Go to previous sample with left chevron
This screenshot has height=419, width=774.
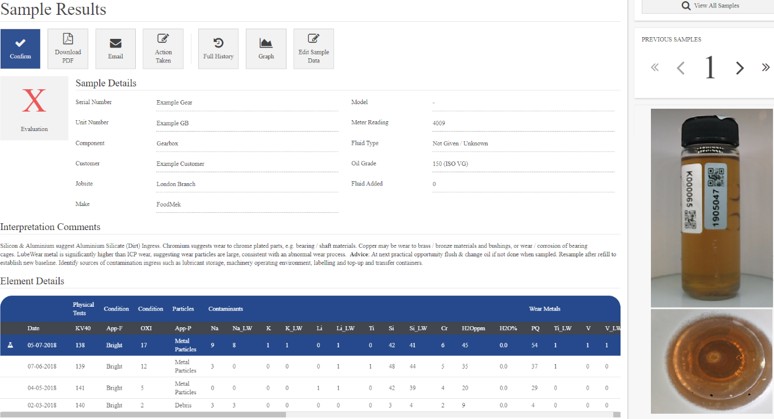pyautogui.click(x=681, y=68)
